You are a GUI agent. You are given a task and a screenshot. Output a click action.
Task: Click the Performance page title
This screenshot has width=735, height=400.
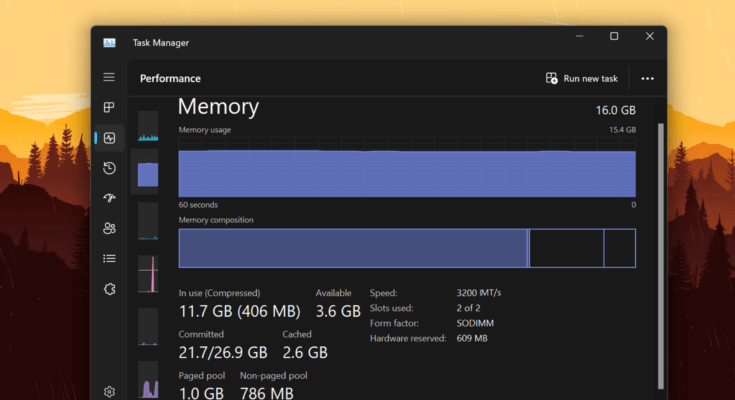pyautogui.click(x=170, y=78)
